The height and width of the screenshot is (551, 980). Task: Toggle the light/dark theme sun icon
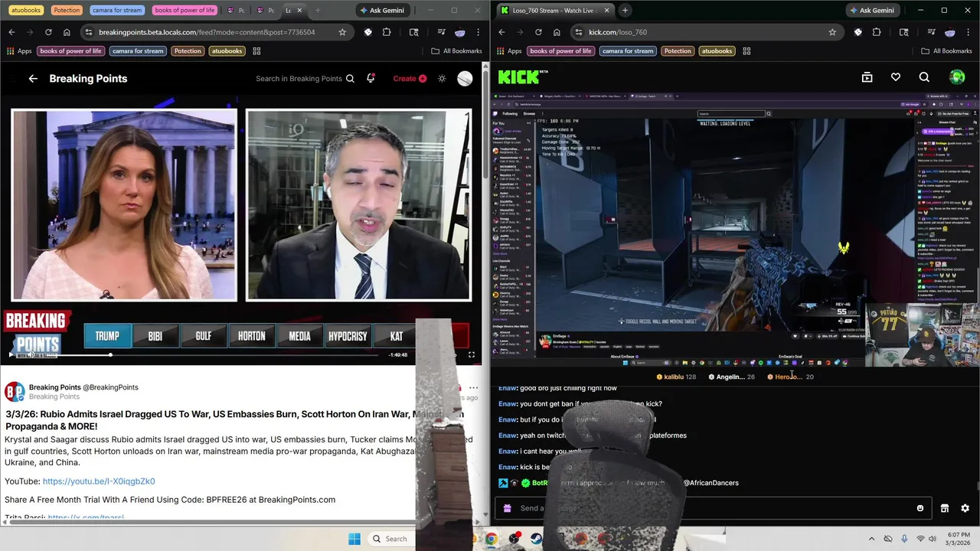442,78
